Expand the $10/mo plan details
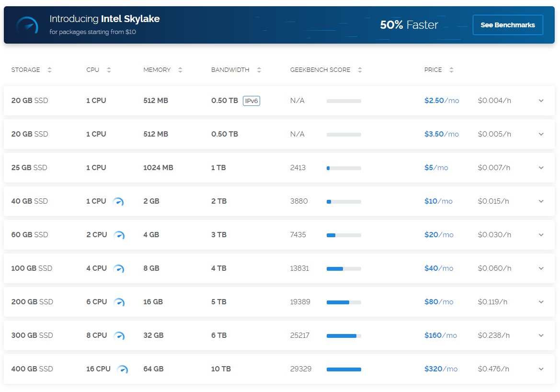Image resolution: width=560 pixels, height=392 pixels. [541, 202]
